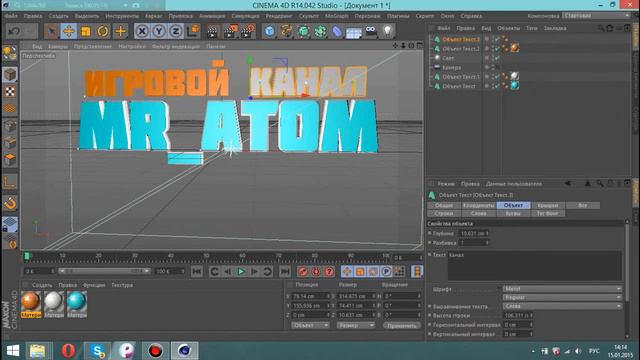Activate the Scale tool

click(86, 31)
